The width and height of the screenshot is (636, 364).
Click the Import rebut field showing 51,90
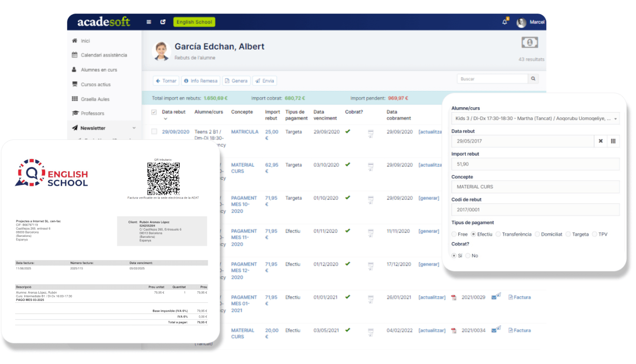coord(536,164)
